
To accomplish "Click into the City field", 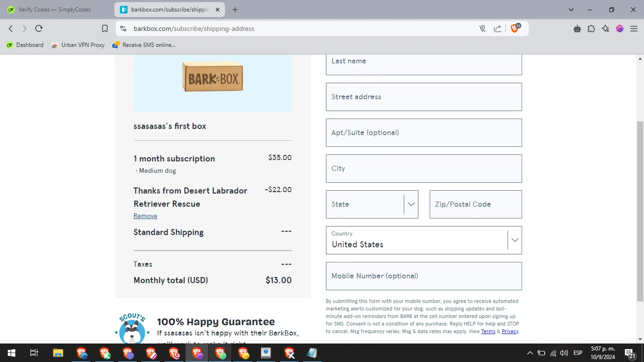I will [424, 168].
